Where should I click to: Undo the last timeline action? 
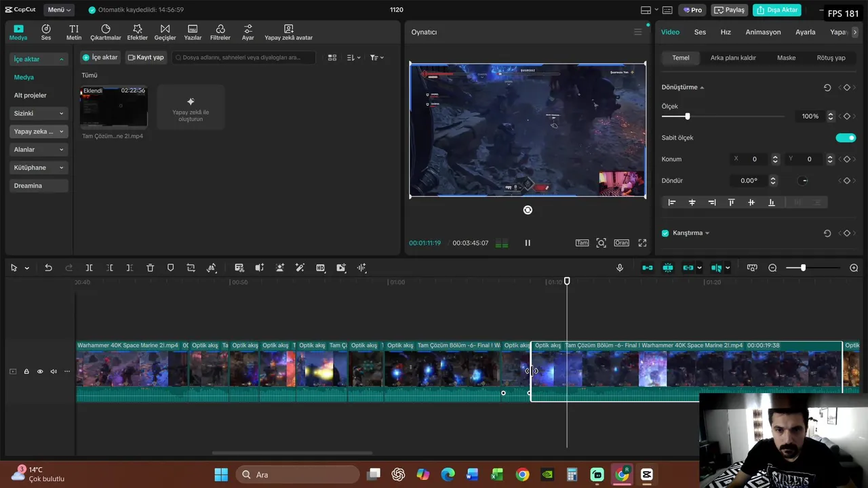[48, 268]
